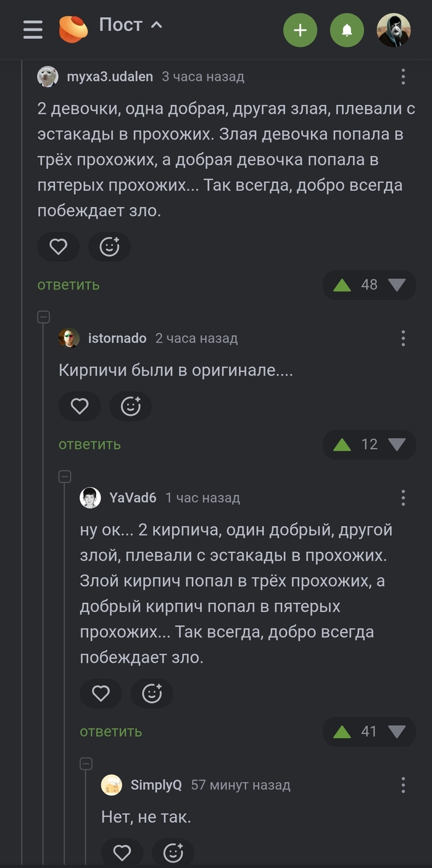Tap the green plus create button

click(300, 30)
